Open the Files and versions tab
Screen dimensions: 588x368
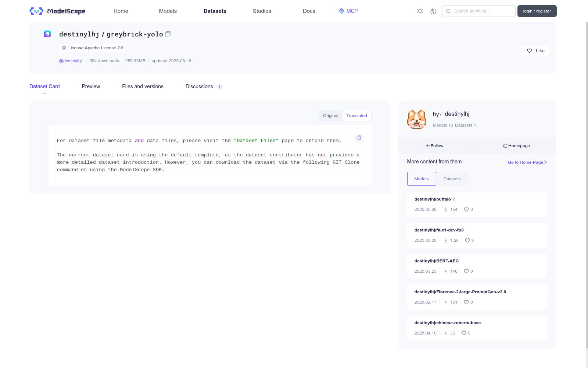tap(143, 86)
